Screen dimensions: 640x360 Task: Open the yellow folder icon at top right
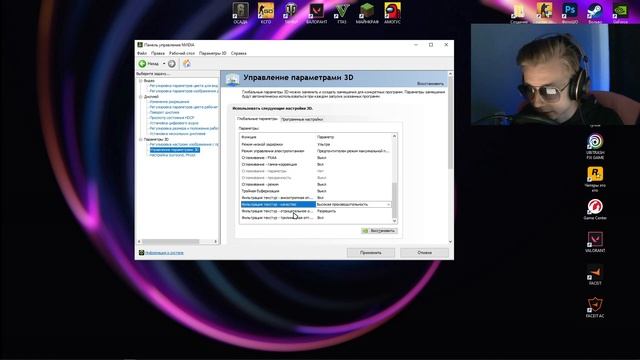(519, 13)
